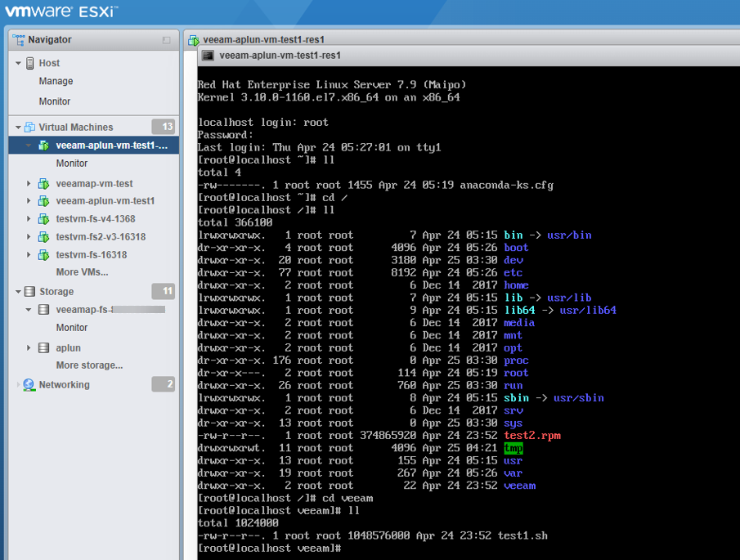The height and width of the screenshot is (560, 740).
Task: Collapse the Host tree section
Action: [x=18, y=63]
